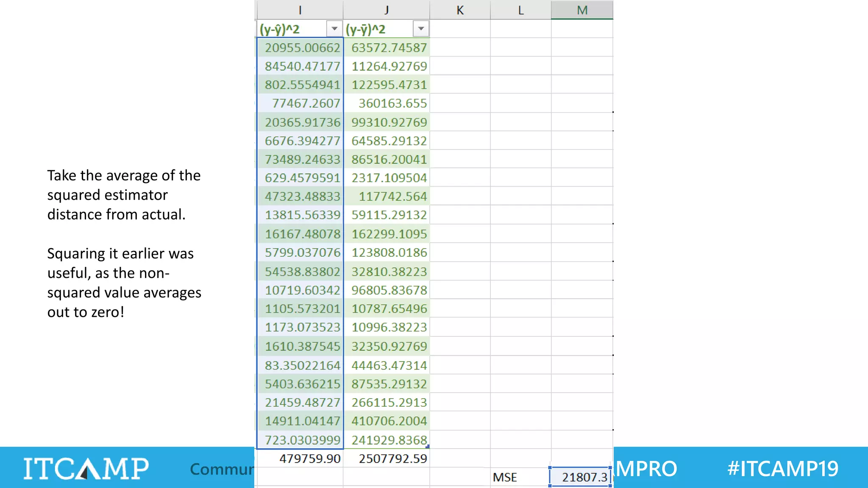Select column J header
The width and height of the screenshot is (868, 488).
pyautogui.click(x=387, y=10)
